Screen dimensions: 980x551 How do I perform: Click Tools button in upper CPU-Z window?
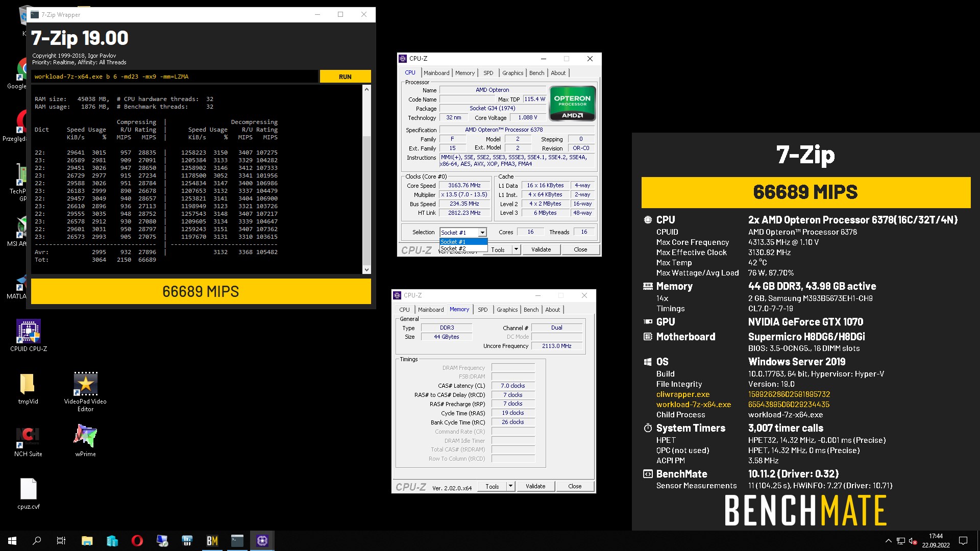498,249
